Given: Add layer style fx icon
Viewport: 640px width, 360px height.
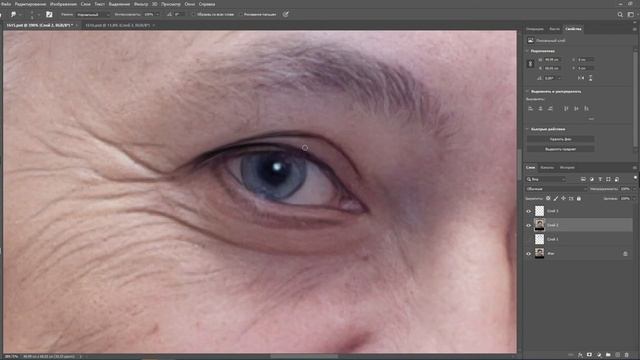Looking at the screenshot, I should pyautogui.click(x=580, y=355).
